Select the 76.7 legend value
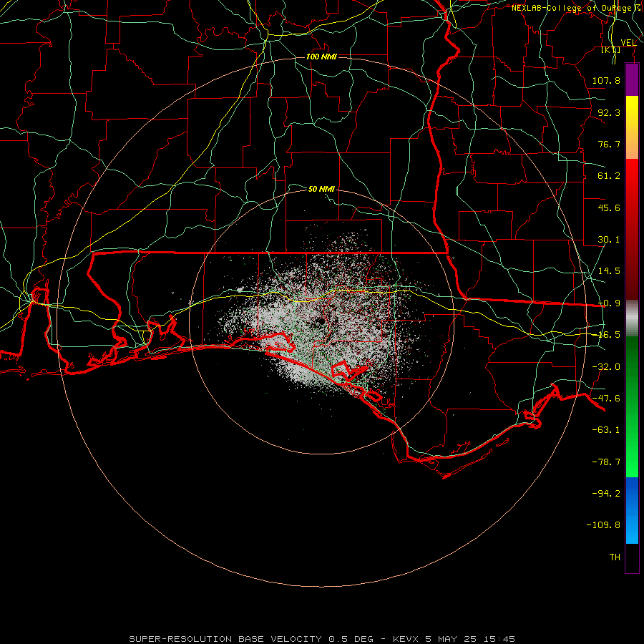Image resolution: width=644 pixels, height=644 pixels. tap(609, 144)
